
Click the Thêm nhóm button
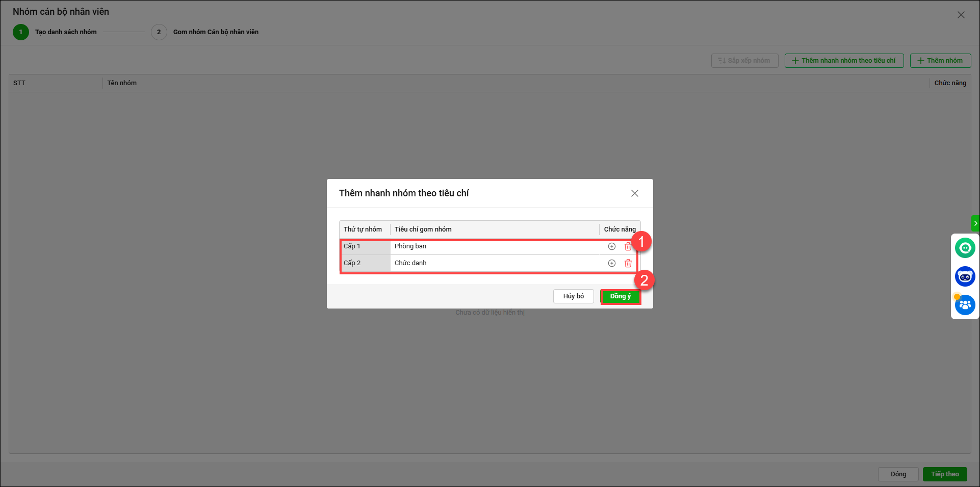940,61
